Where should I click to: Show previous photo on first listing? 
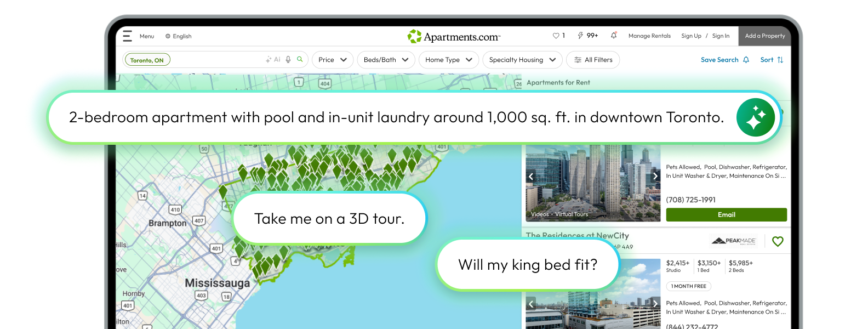(530, 176)
